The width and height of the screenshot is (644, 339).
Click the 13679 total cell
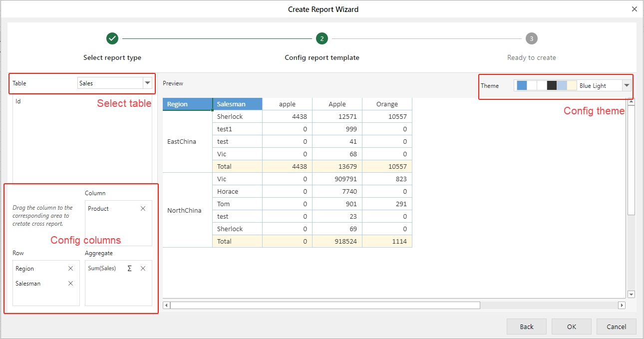[337, 167]
